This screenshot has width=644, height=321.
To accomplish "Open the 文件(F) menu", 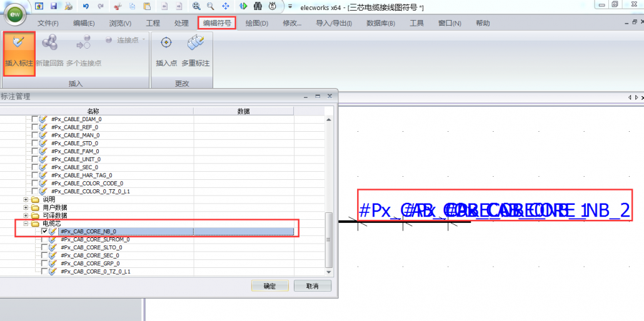I will pos(48,23).
